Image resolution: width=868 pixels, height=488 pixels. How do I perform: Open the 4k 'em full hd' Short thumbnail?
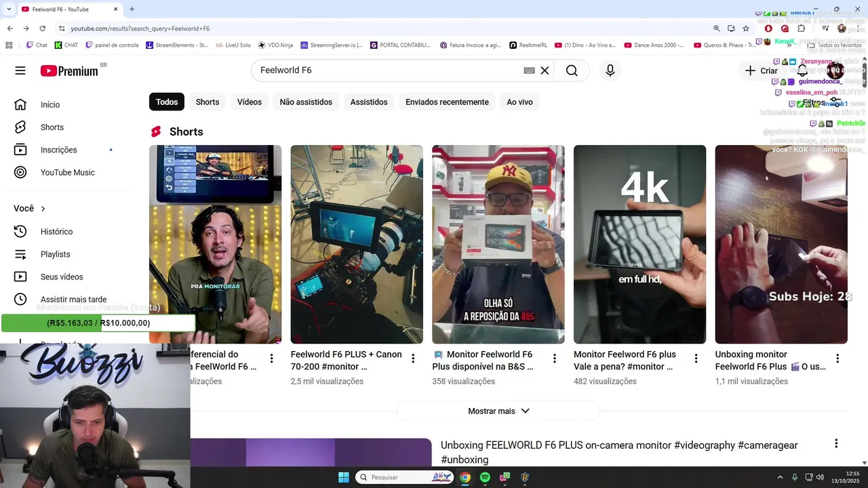click(x=639, y=244)
